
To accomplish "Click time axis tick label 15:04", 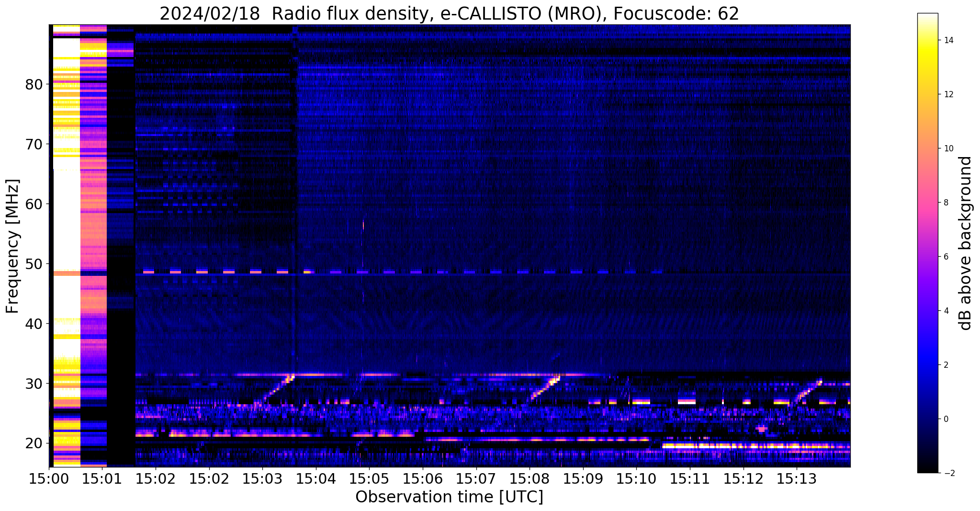I will click(316, 478).
